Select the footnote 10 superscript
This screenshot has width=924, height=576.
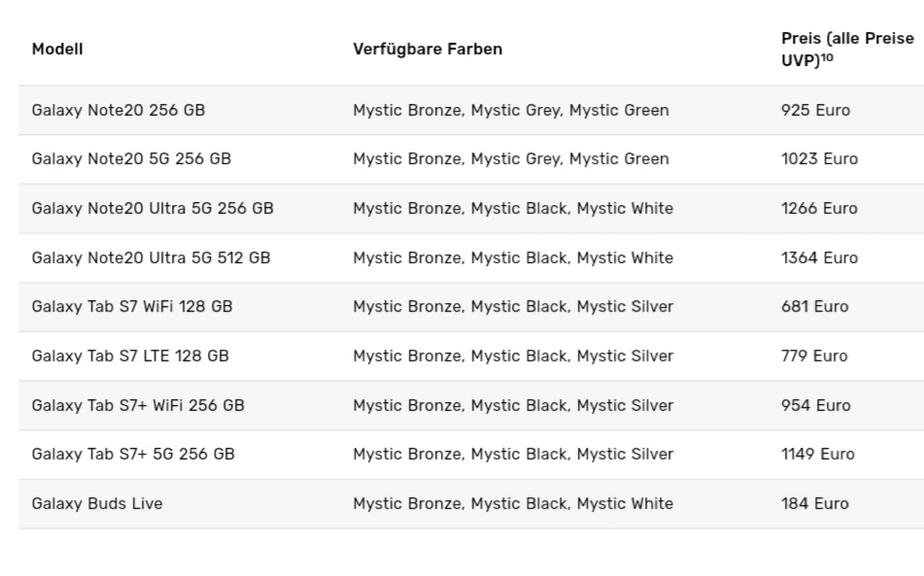827,57
